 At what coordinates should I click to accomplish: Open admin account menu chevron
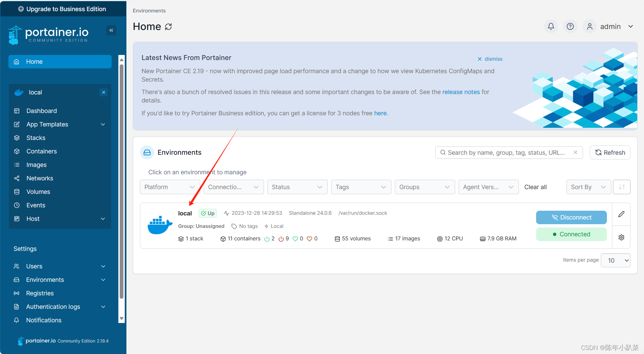click(x=631, y=26)
